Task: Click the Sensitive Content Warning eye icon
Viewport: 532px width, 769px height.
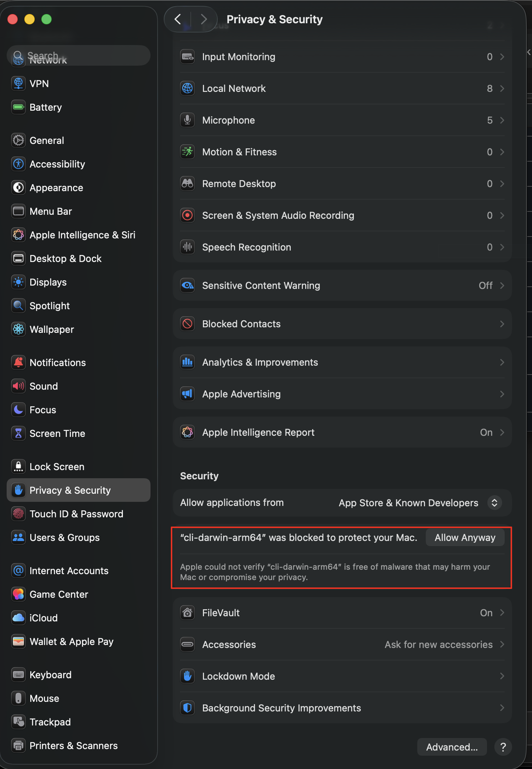Action: pos(187,286)
